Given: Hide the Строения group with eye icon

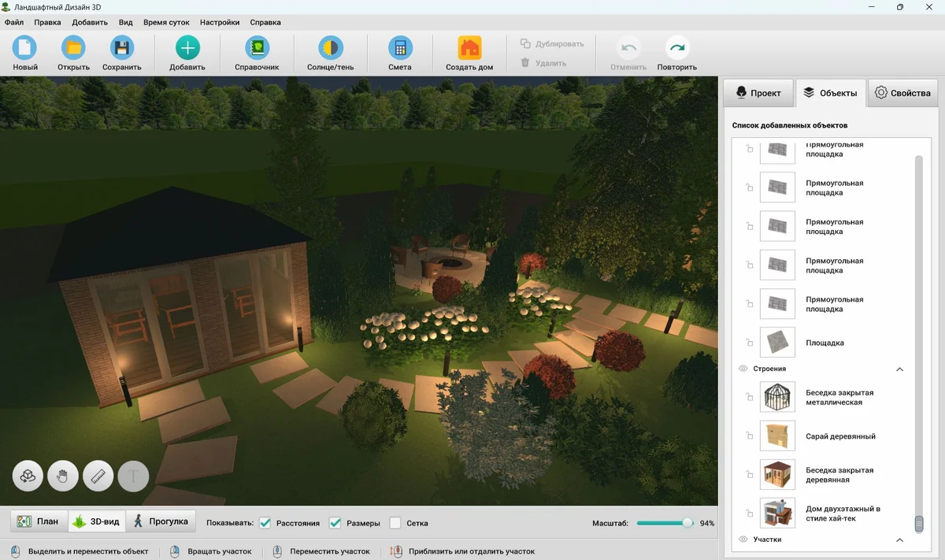Looking at the screenshot, I should click(743, 369).
